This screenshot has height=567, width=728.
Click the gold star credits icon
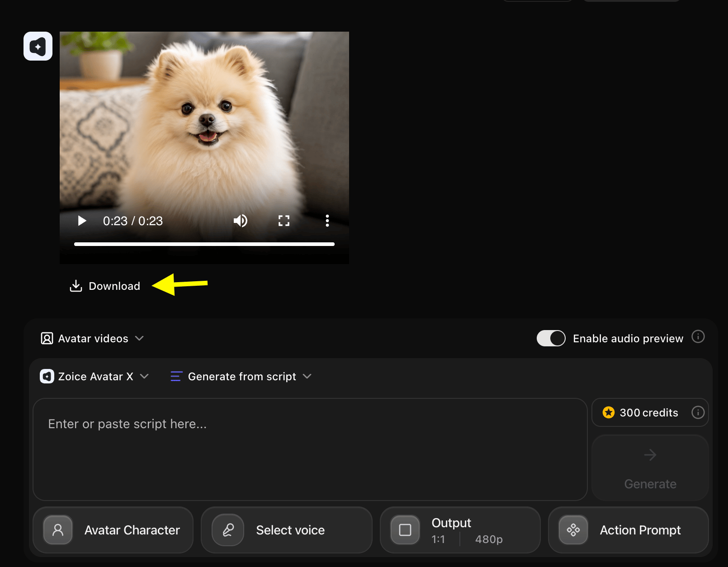(x=609, y=412)
